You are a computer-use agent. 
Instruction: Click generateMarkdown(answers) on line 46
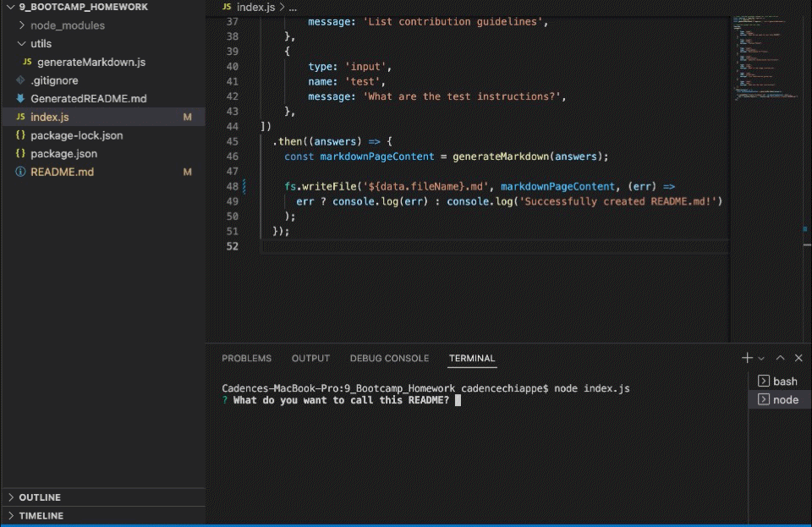click(527, 156)
